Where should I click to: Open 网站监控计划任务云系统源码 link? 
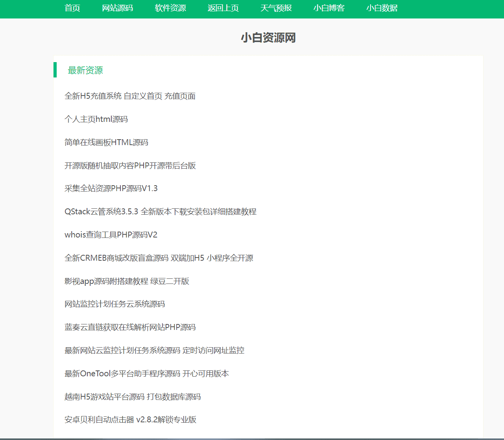[115, 304]
